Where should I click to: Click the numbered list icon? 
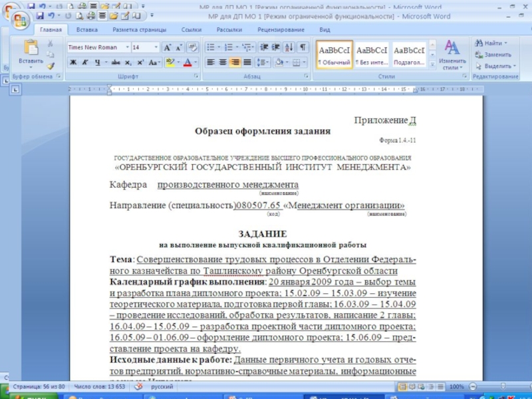pos(229,47)
